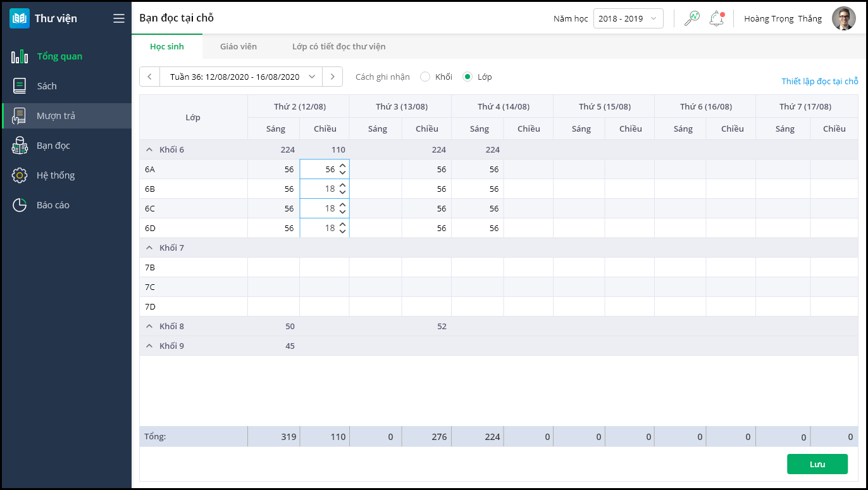868x490 pixels.
Task: Open Bạn đọc reader icon
Action: click(x=20, y=146)
